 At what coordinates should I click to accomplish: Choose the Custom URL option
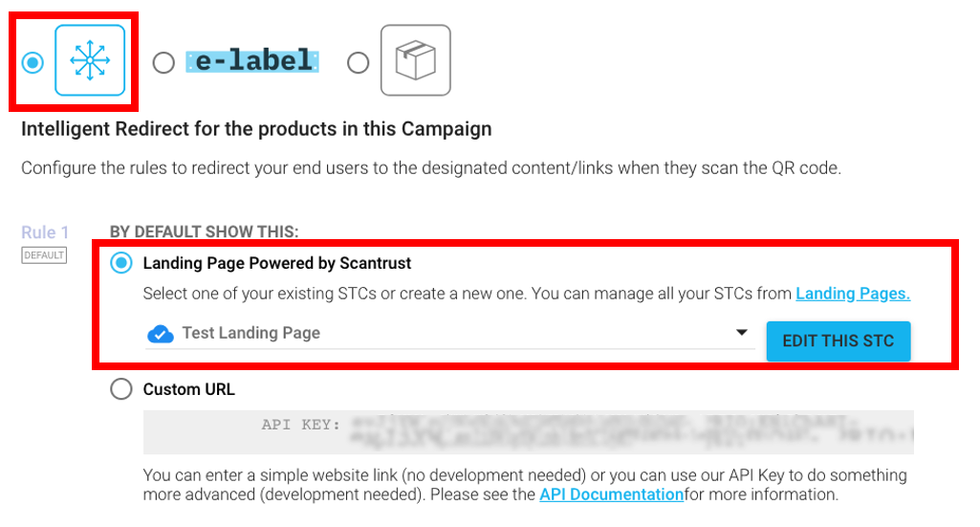121,389
